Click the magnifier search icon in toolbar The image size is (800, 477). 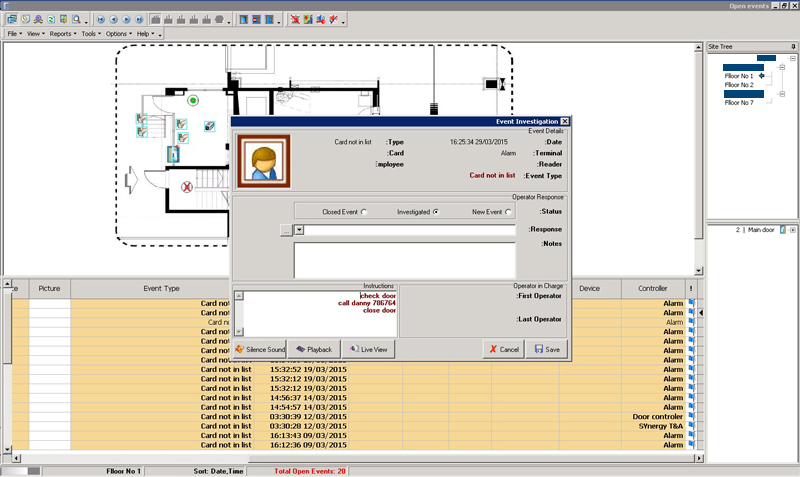point(76,19)
